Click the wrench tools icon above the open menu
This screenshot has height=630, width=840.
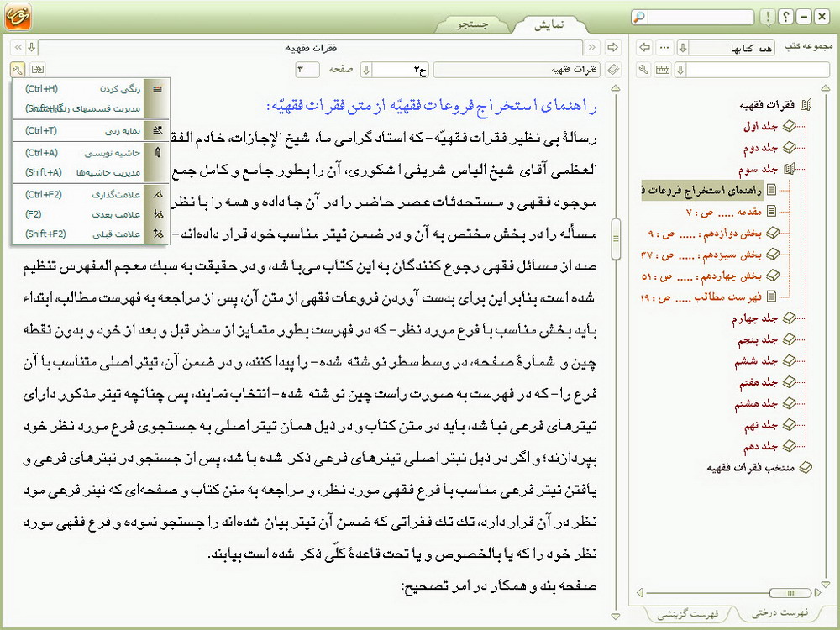[17, 69]
